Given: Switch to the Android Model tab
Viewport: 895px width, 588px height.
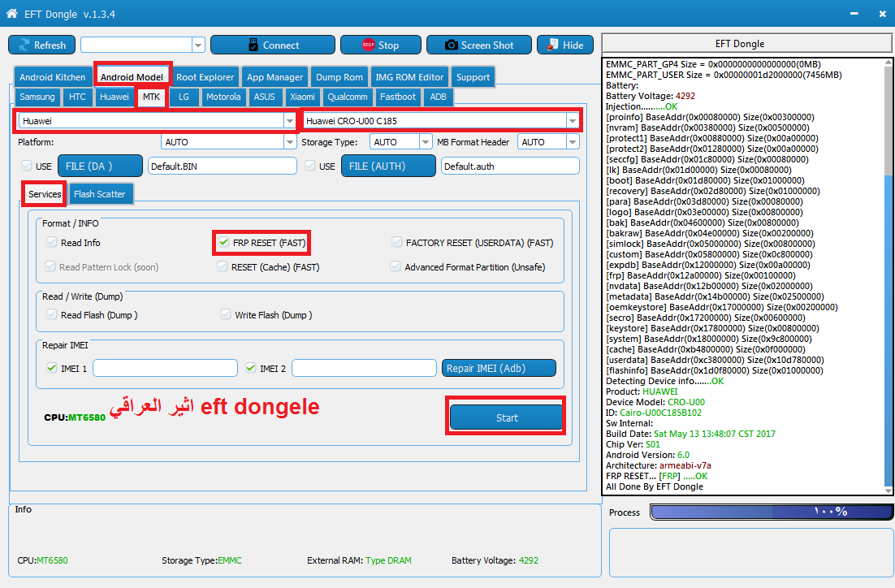Looking at the screenshot, I should pyautogui.click(x=132, y=77).
